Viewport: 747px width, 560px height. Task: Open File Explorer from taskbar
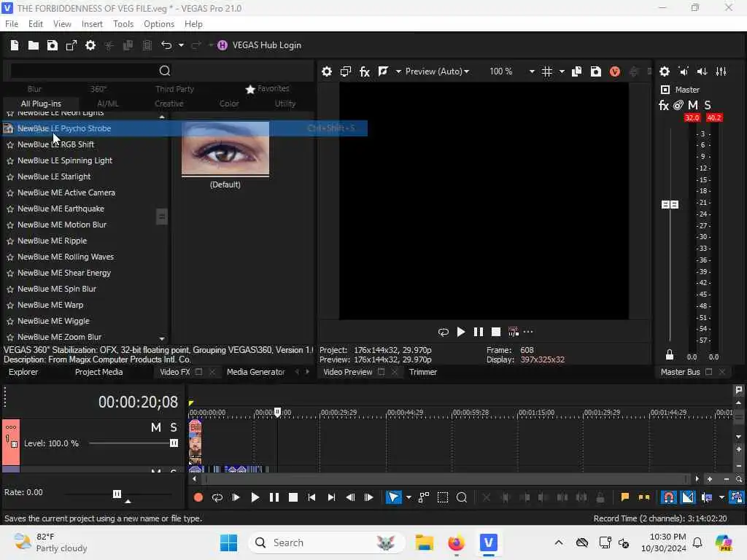pos(424,542)
